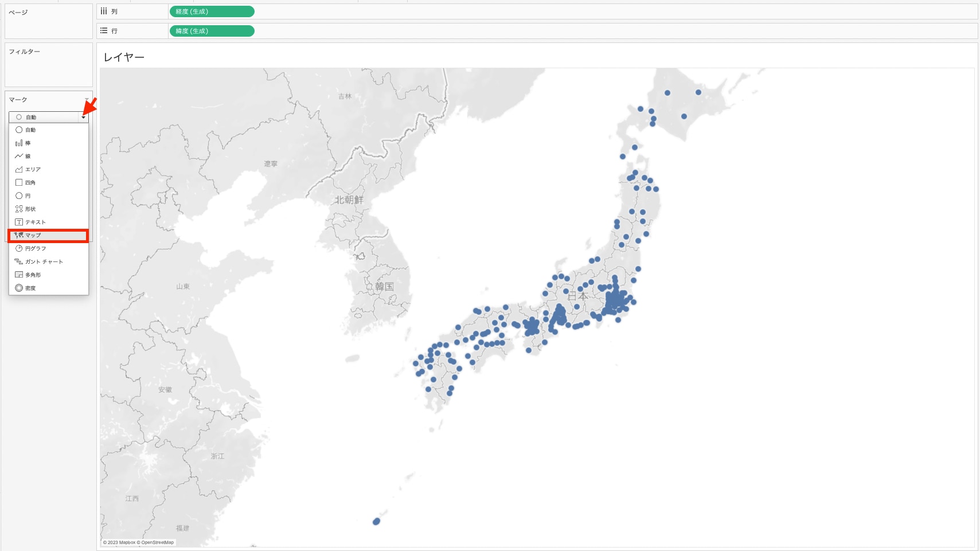Pick the エリア area mark icon
This screenshot has width=980, height=551.
pyautogui.click(x=19, y=170)
